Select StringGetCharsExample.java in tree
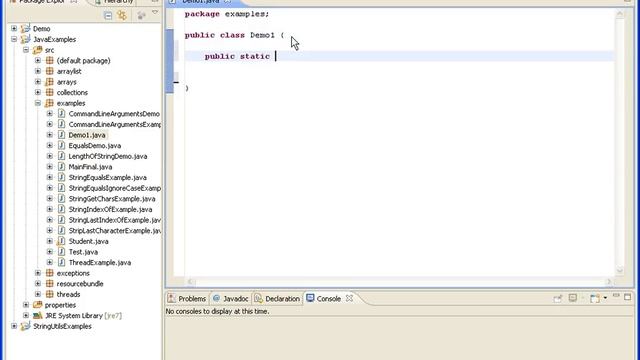Screen dimensions: 640x360 (112, 198)
